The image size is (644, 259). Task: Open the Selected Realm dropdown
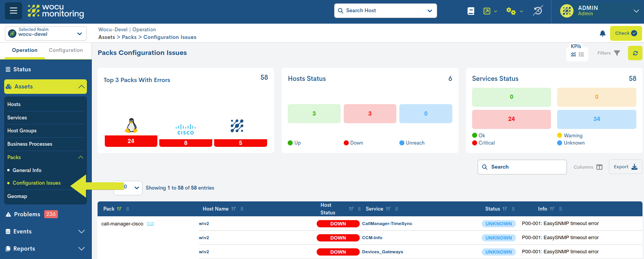coord(46,34)
